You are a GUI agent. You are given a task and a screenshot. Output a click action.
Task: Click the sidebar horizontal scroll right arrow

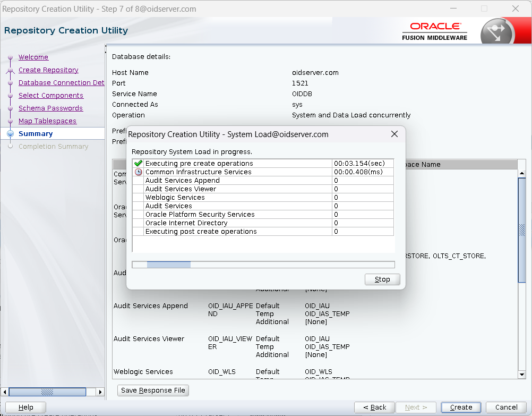pyautogui.click(x=100, y=392)
